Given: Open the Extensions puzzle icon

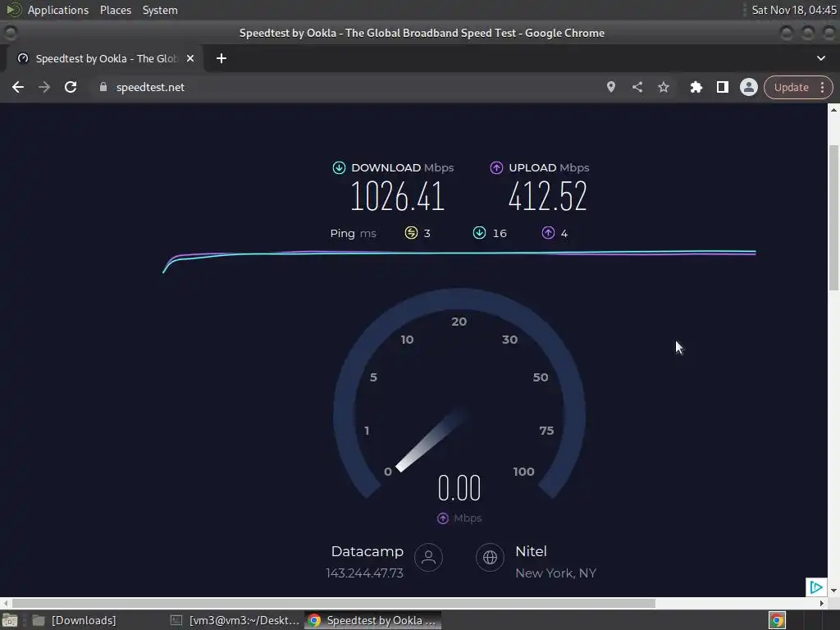Looking at the screenshot, I should click(x=696, y=87).
